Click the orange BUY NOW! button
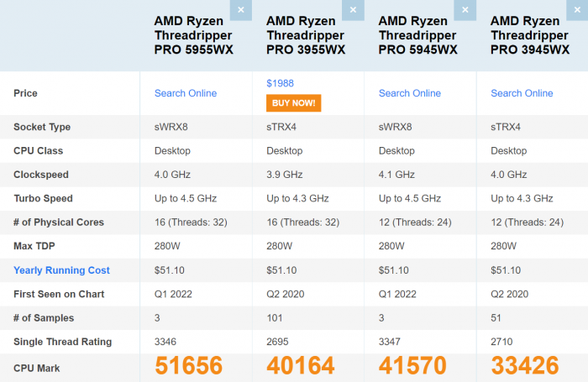Image resolution: width=588 pixels, height=382 pixels. [x=294, y=102]
